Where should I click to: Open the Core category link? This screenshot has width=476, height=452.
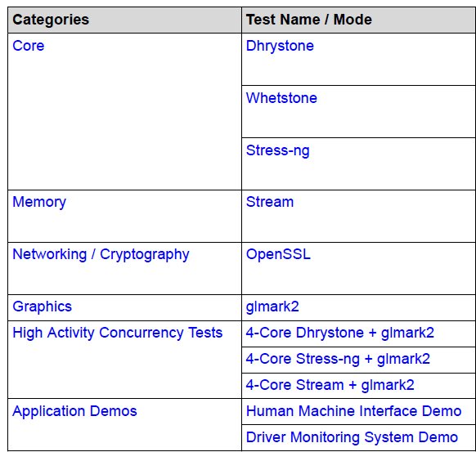[x=29, y=46]
